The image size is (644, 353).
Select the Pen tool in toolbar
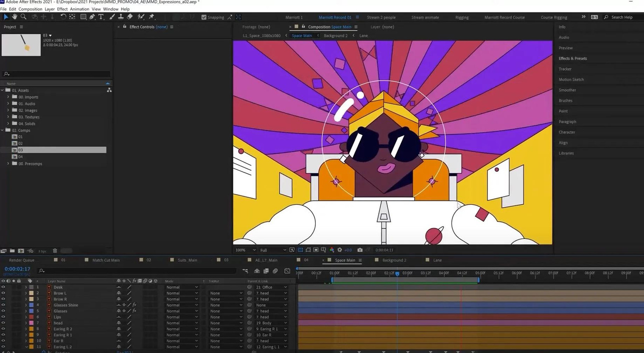(x=92, y=17)
